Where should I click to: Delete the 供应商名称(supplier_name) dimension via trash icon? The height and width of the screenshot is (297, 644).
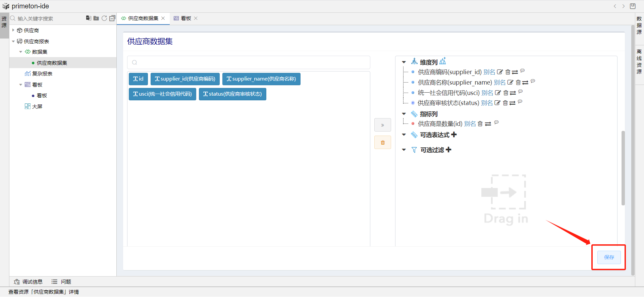click(x=518, y=83)
